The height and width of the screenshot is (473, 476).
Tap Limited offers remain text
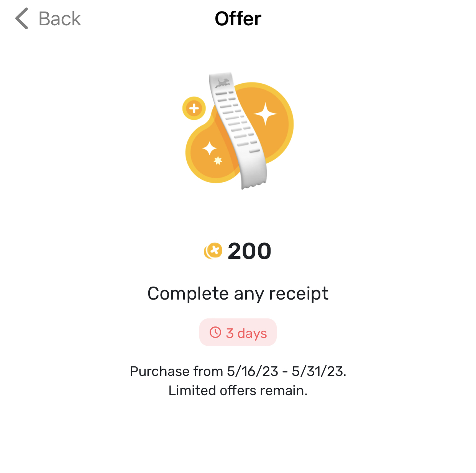pyautogui.click(x=238, y=390)
